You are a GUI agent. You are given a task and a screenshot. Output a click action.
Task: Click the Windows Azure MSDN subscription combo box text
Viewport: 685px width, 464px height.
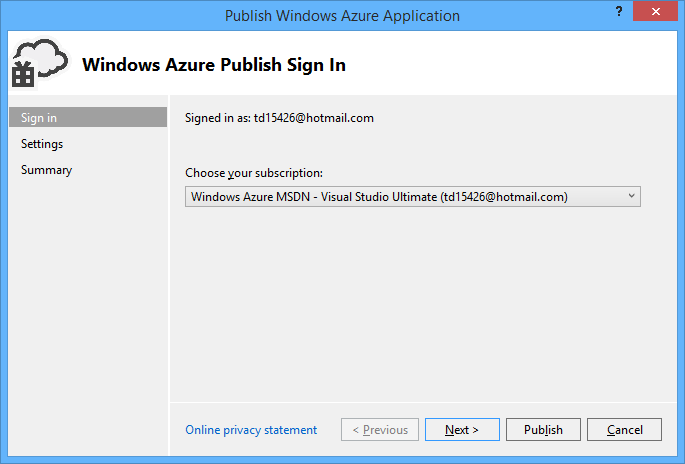(380, 197)
